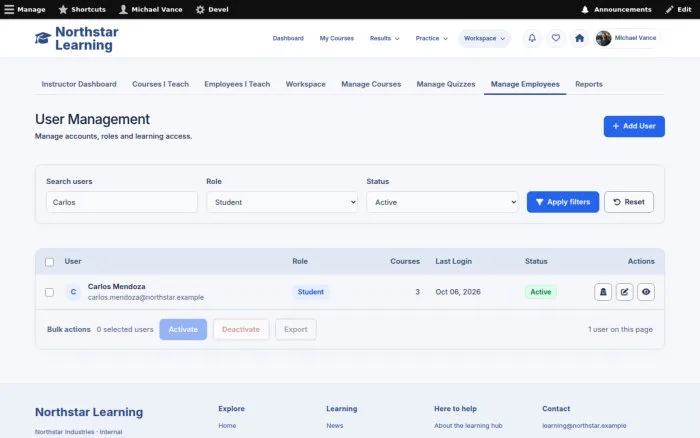Open the Reports tab
The height and width of the screenshot is (438, 700).
pos(588,84)
